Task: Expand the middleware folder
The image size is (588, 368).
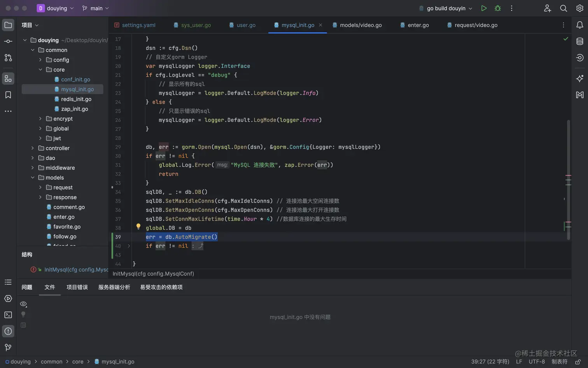Action: (33, 168)
